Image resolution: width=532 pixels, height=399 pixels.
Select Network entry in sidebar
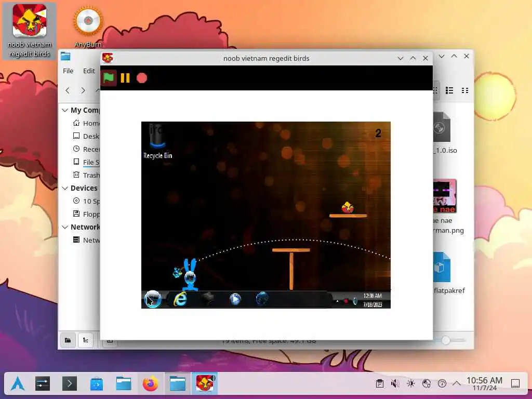(x=86, y=240)
